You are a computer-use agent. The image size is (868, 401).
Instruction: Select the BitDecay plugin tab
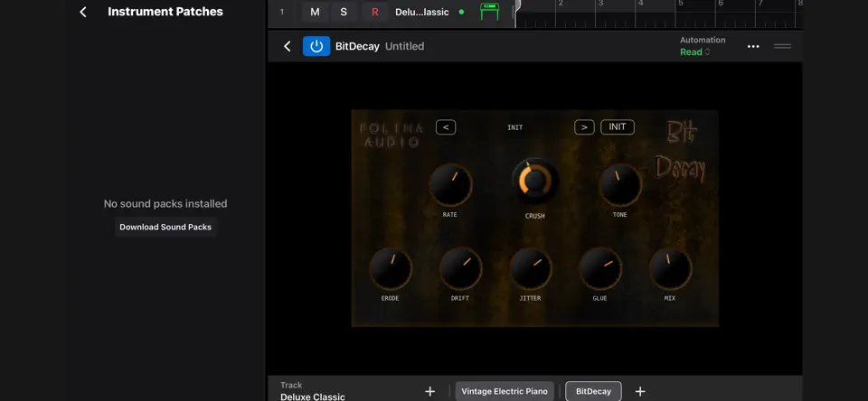coord(593,391)
